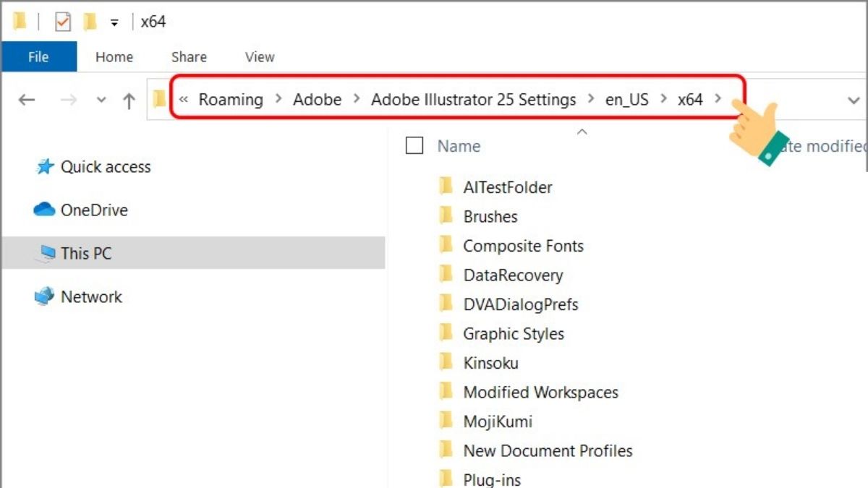Show hidden parent folders via the « chevron

(184, 100)
